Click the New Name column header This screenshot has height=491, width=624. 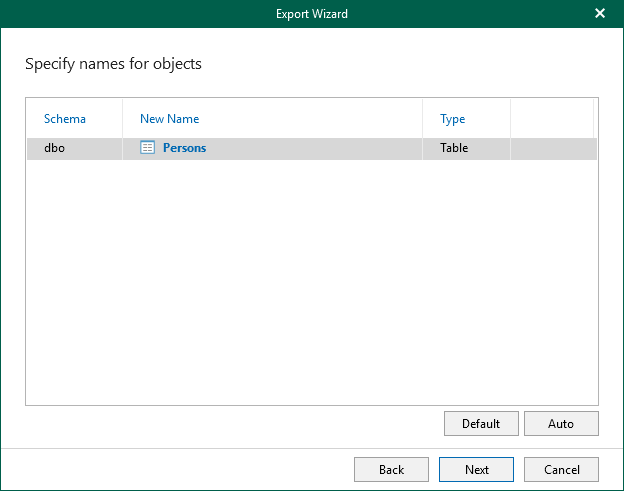[x=169, y=119]
